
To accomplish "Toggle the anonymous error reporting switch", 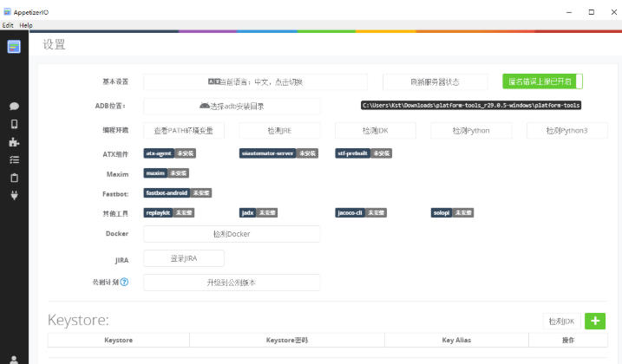I will pos(542,81).
